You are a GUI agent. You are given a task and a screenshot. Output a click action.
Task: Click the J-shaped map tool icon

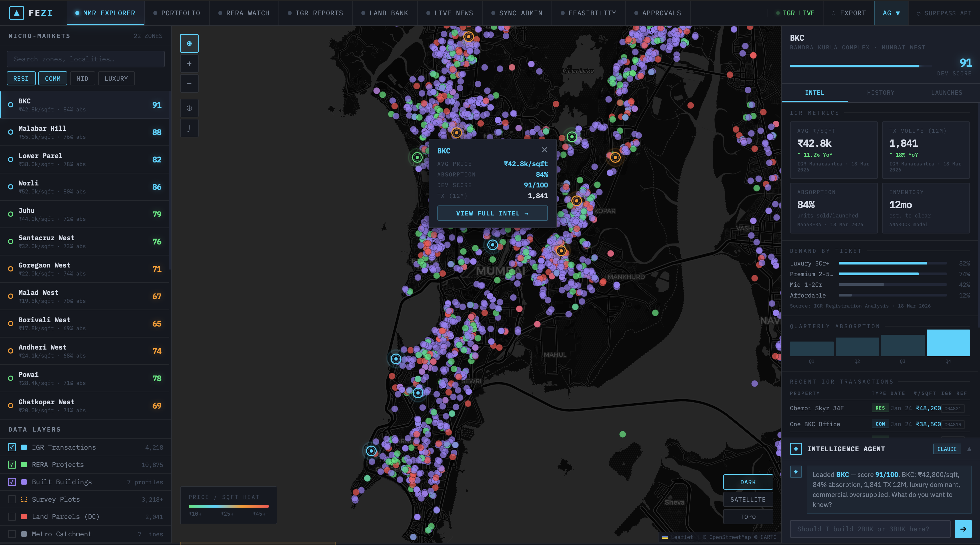(x=189, y=128)
